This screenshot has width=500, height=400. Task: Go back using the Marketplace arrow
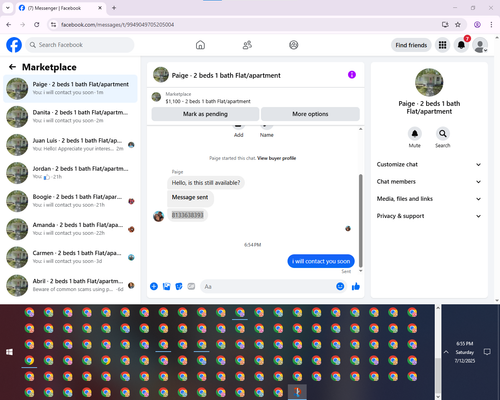click(x=12, y=67)
